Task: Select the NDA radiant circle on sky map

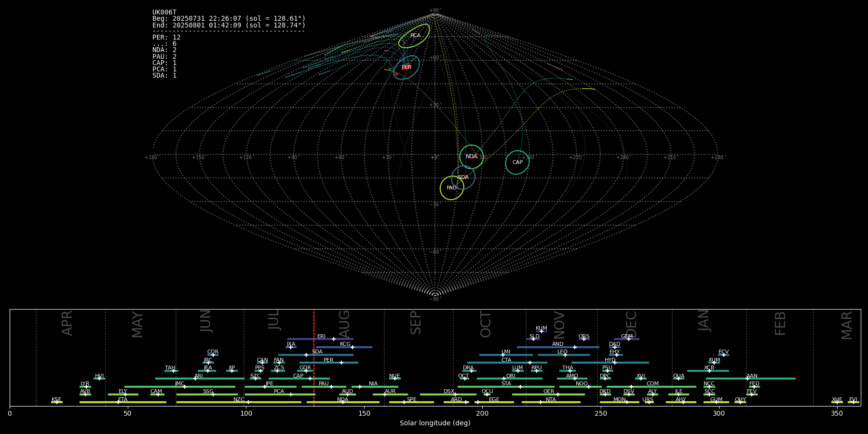Action: click(472, 157)
